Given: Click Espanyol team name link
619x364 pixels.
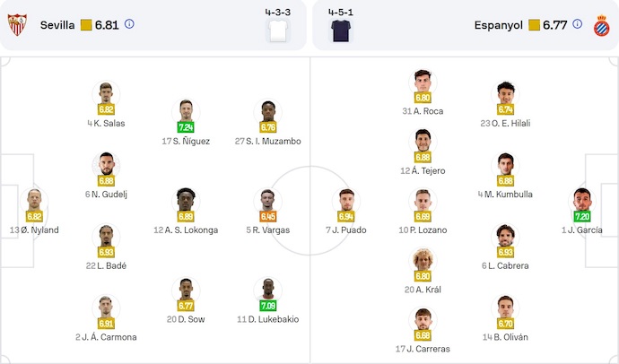Looking at the screenshot, I should [x=499, y=25].
